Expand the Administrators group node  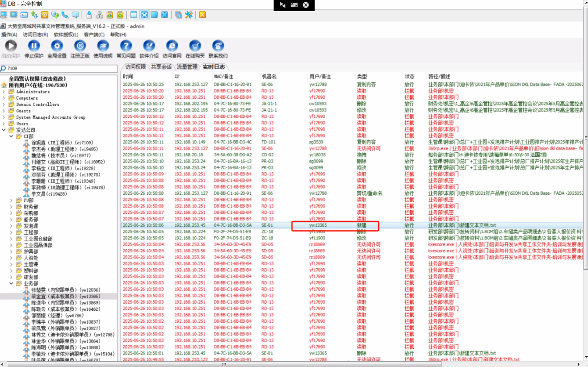click(4, 92)
